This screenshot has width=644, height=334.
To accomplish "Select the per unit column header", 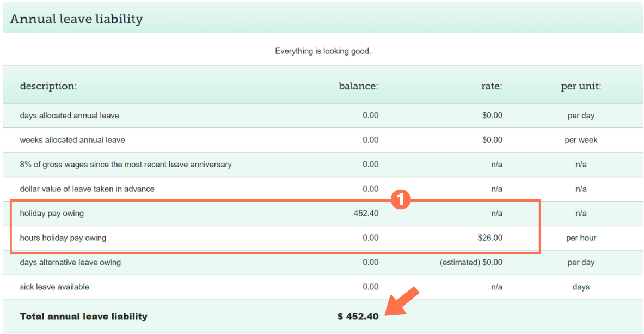I will click(x=580, y=86).
